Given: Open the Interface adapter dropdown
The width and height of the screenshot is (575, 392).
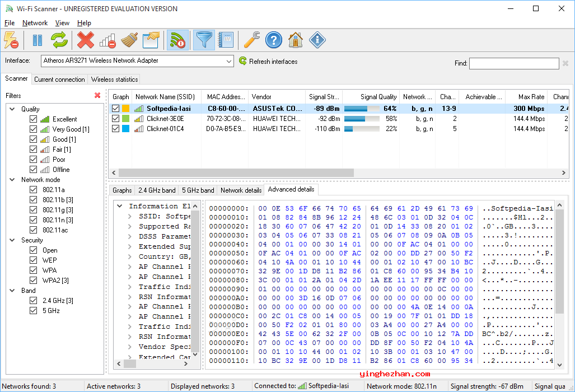Looking at the screenshot, I should (x=138, y=61).
